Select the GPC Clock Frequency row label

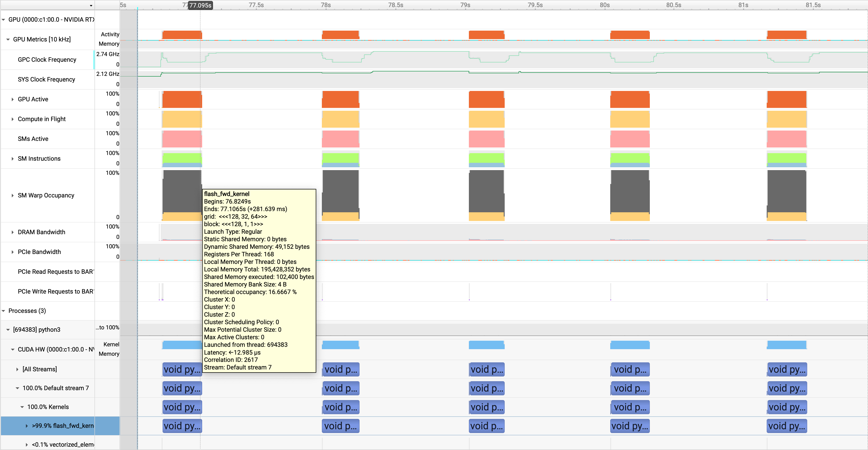47,60
